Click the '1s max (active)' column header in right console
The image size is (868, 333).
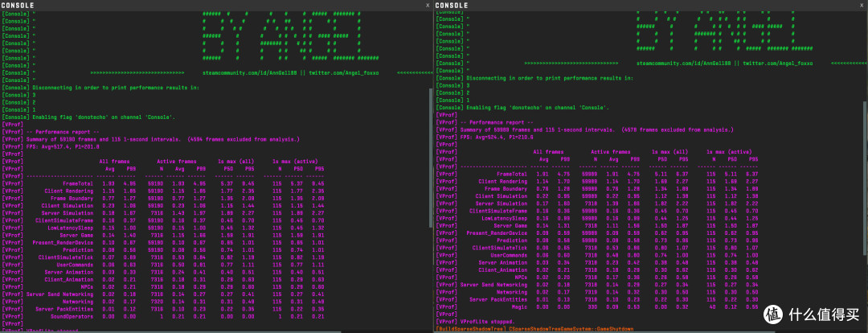coord(729,151)
